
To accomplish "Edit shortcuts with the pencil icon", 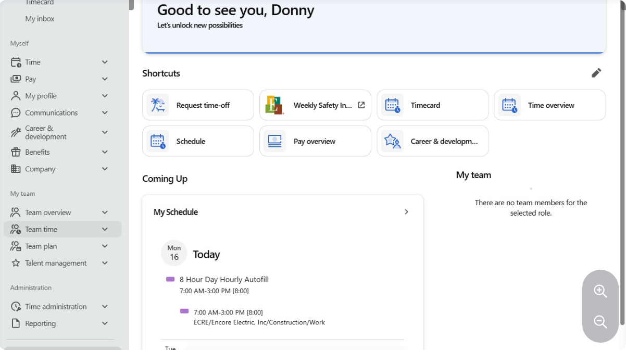I will click(x=596, y=73).
